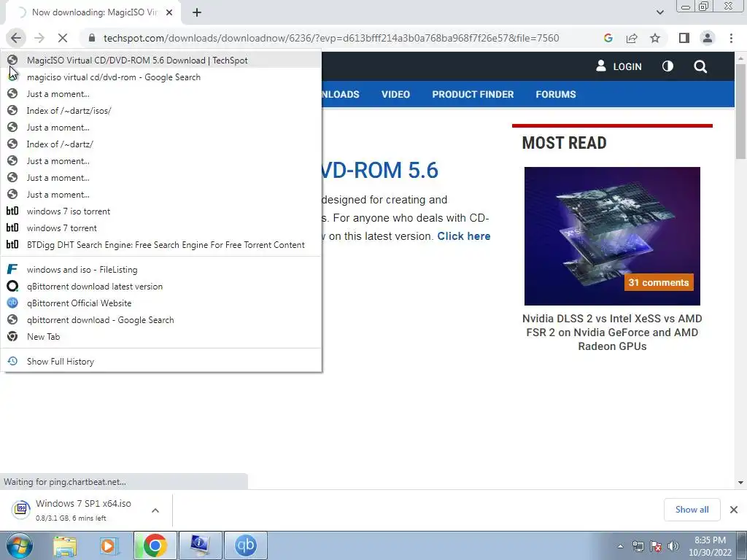Toggle TechSpot dark mode contrast icon
The image size is (747, 560).
pyautogui.click(x=667, y=66)
